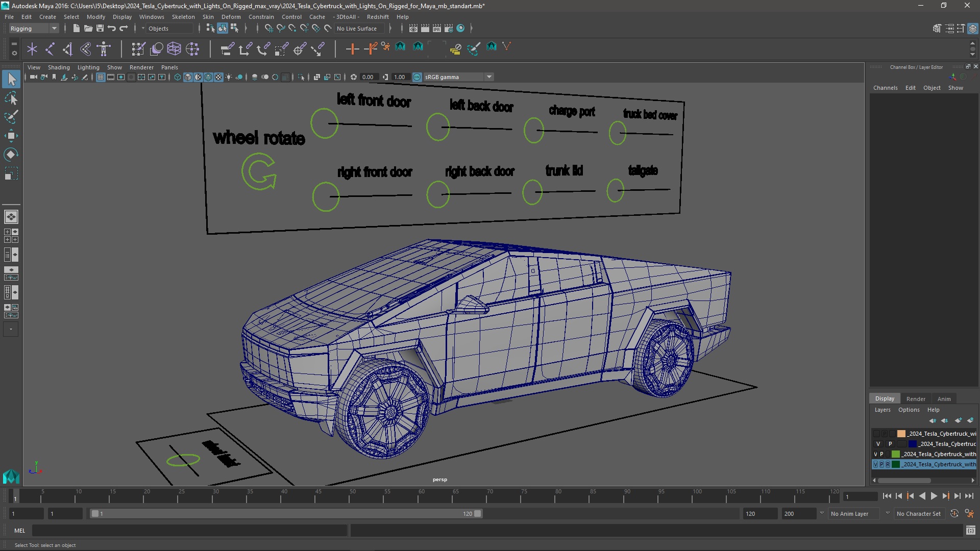Screen dimensions: 980x551
Task: Click the snap to grids magnet icon
Action: tap(268, 29)
